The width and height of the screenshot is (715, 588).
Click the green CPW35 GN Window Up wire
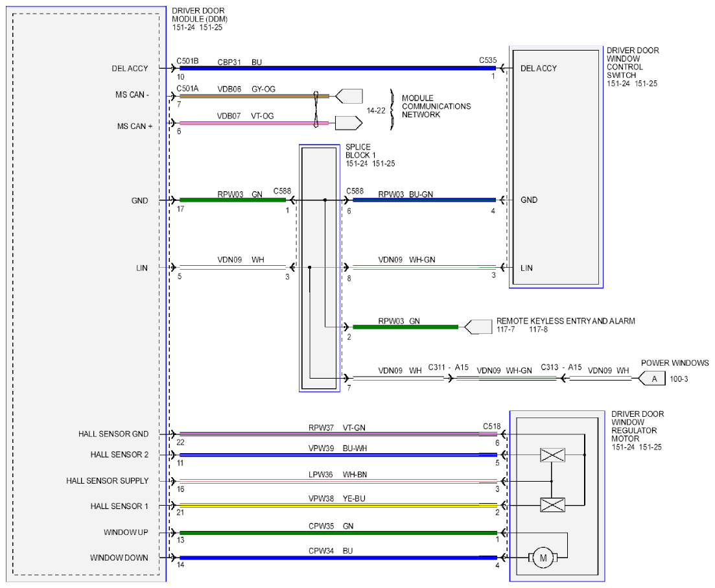[x=338, y=533]
